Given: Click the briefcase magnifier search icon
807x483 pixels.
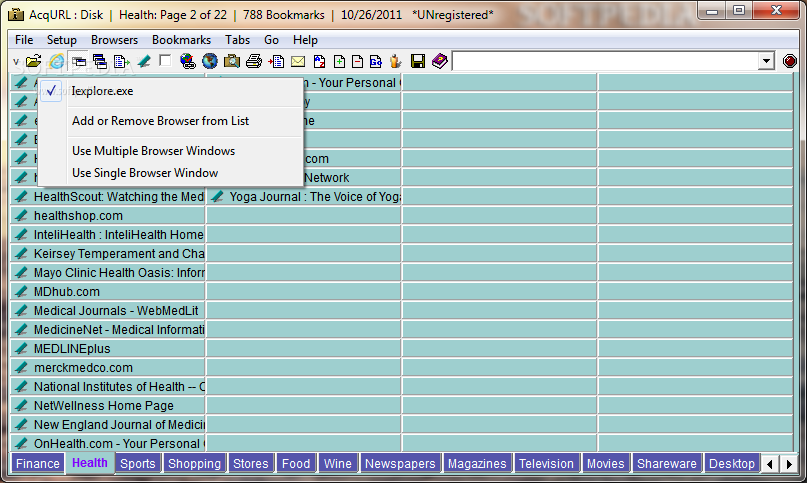Looking at the screenshot, I should click(232, 61).
